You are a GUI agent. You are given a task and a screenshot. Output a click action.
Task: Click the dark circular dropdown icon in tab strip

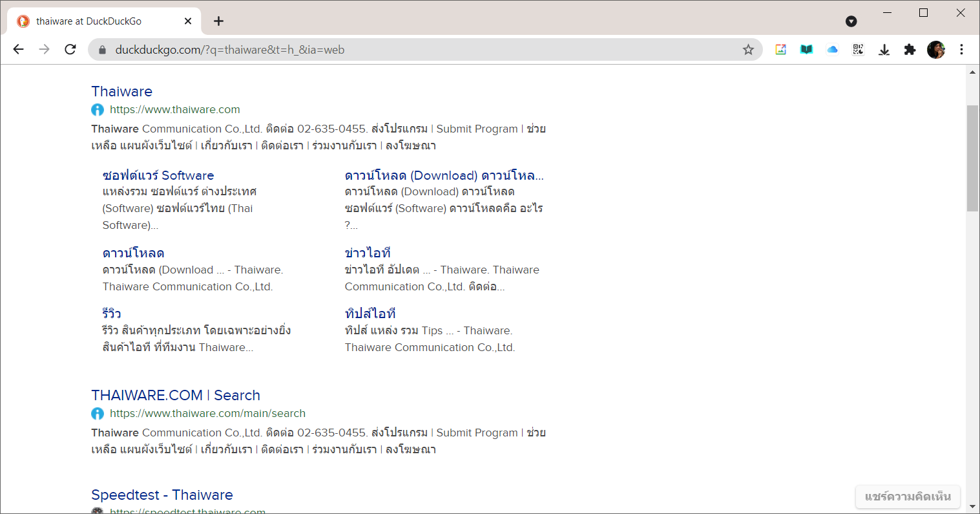point(851,21)
